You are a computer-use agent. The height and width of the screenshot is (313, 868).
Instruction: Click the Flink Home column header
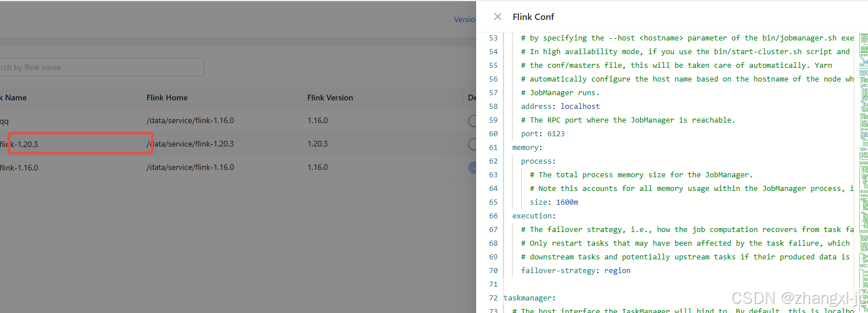point(167,97)
